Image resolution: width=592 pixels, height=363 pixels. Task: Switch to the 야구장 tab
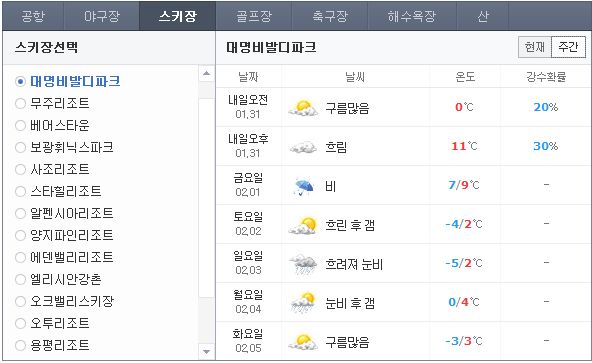[x=102, y=16]
